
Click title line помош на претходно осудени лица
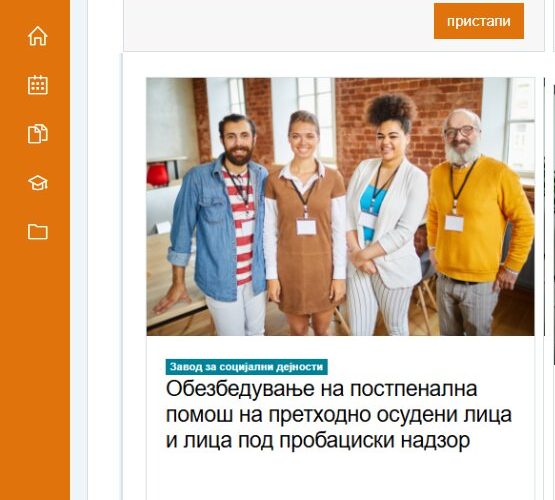339,414
